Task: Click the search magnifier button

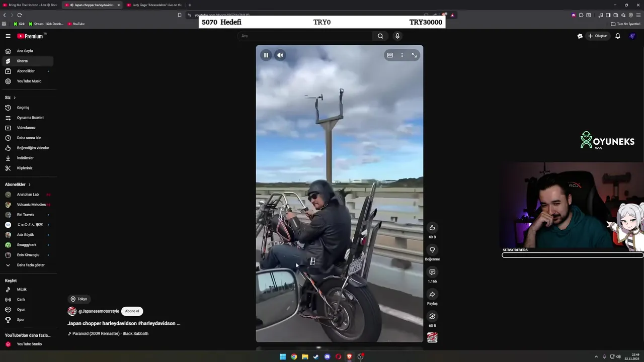Action: (380, 36)
